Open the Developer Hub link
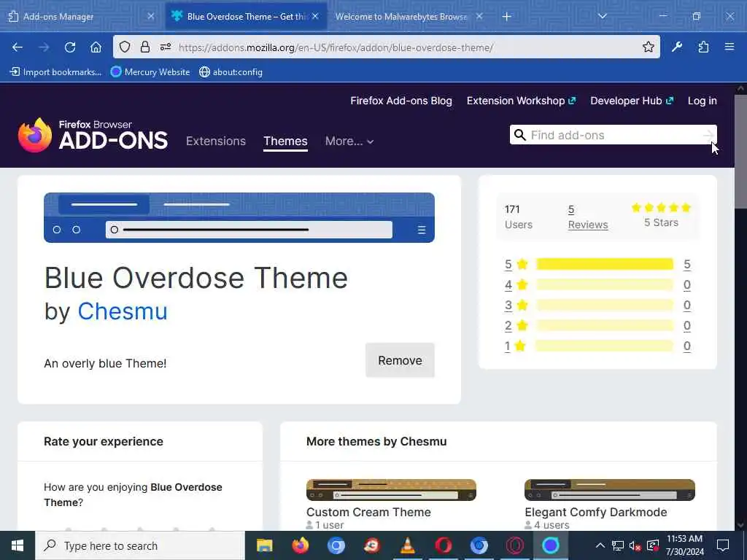This screenshot has height=560, width=747. (632, 101)
